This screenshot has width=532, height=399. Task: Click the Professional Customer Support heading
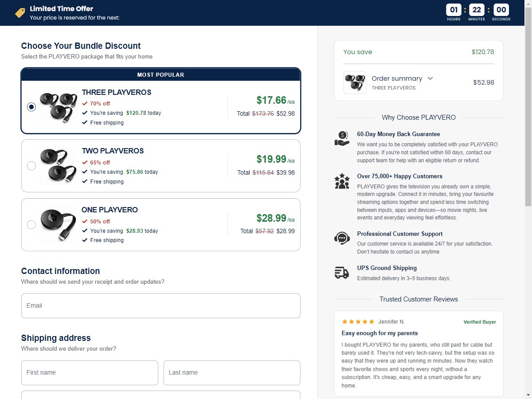coord(400,234)
